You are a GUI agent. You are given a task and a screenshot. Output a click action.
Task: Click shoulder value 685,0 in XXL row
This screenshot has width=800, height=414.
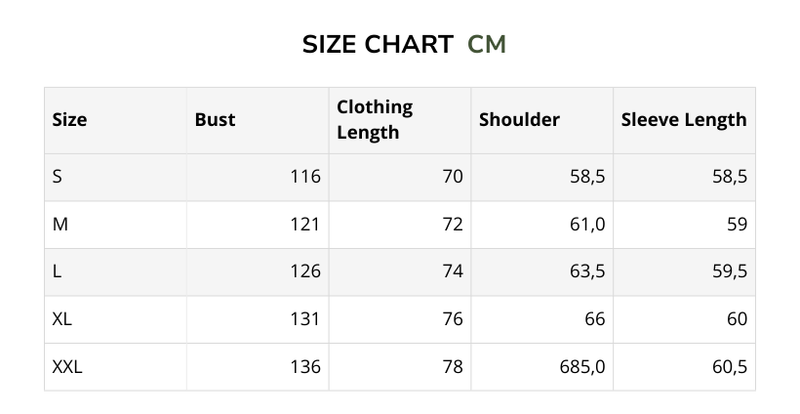580,367
